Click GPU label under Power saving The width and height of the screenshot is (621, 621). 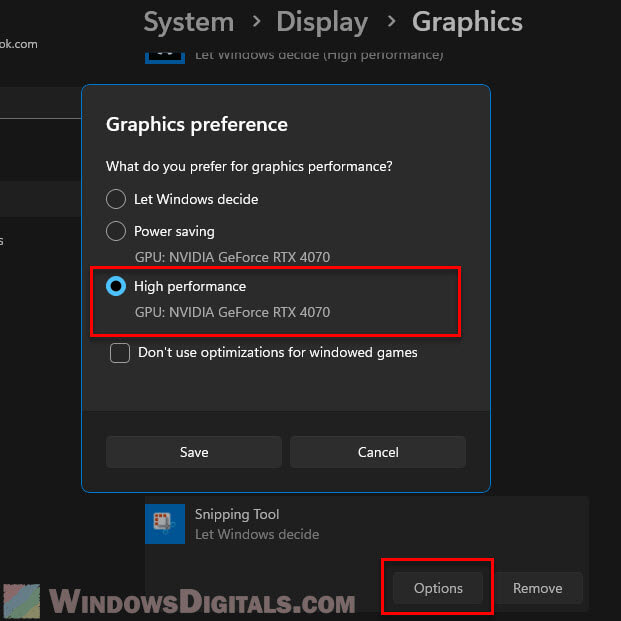pyautogui.click(x=232, y=257)
